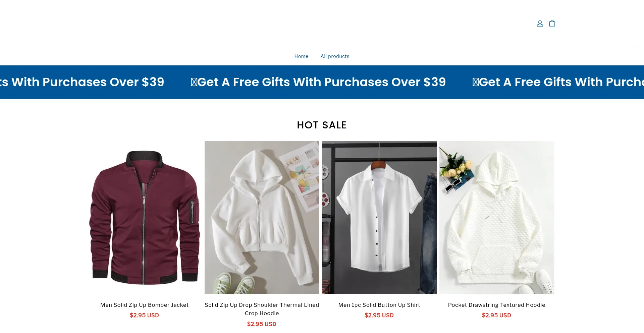Open Solid Zip Up Drop Shoulder Hoodie title

pos(262,309)
